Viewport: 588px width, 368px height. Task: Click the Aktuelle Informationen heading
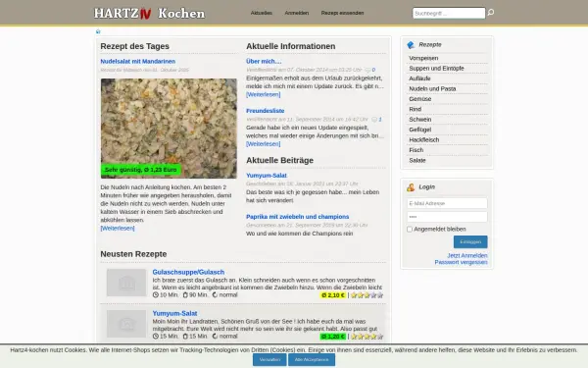291,46
